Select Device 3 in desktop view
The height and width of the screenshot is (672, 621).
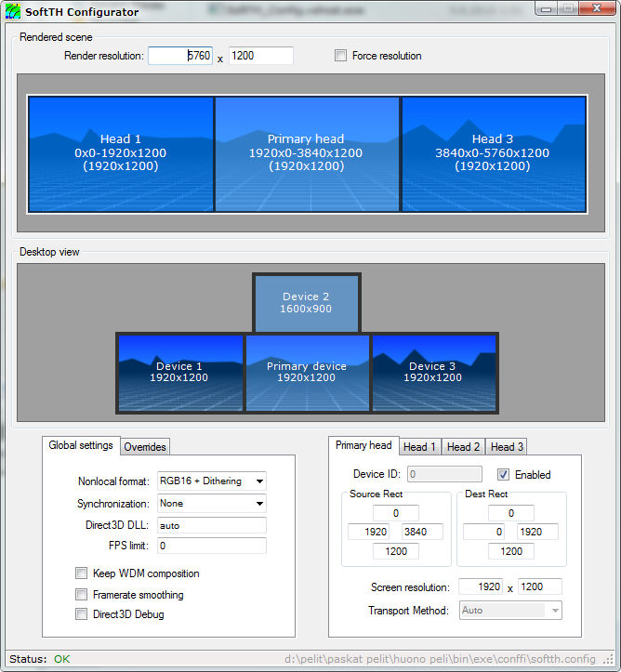434,373
